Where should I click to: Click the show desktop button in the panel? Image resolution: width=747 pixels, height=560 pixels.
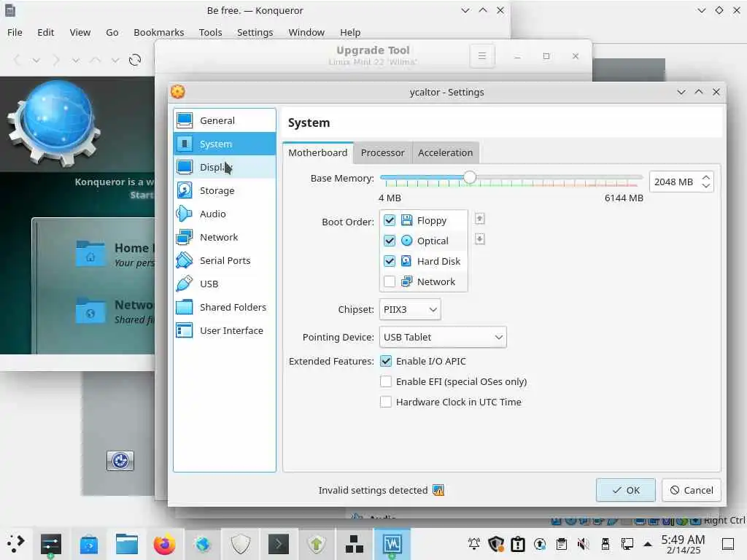728,544
